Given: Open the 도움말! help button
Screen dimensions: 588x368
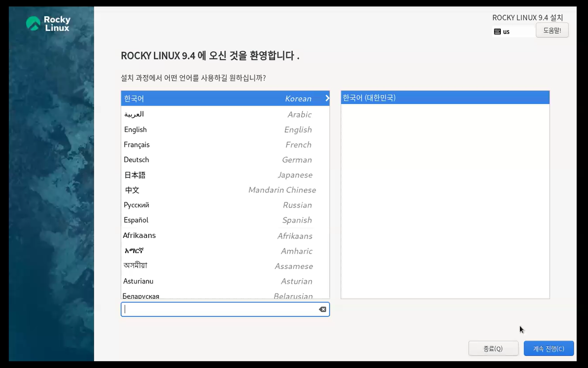Looking at the screenshot, I should 552,31.
